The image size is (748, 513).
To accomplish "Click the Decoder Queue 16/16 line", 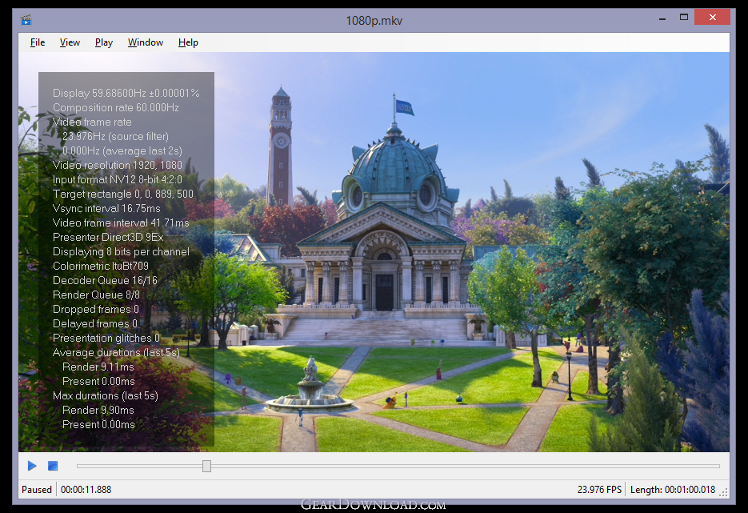I will (x=105, y=280).
